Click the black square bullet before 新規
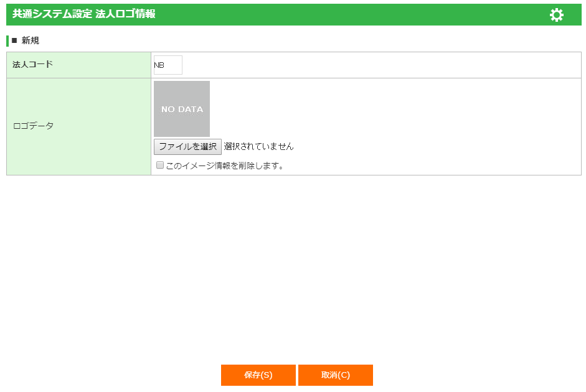 (15, 41)
